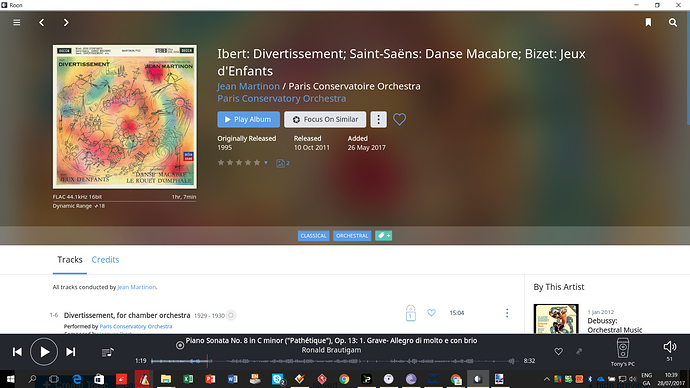The image size is (690, 388).
Task: Click the Play Album button
Action: [x=248, y=119]
